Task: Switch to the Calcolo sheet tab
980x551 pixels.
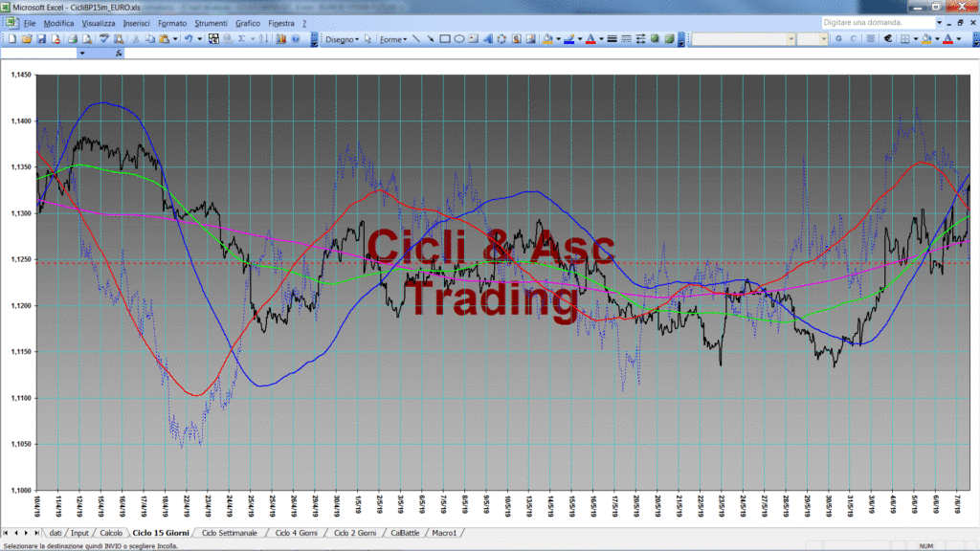Action: pos(111,533)
